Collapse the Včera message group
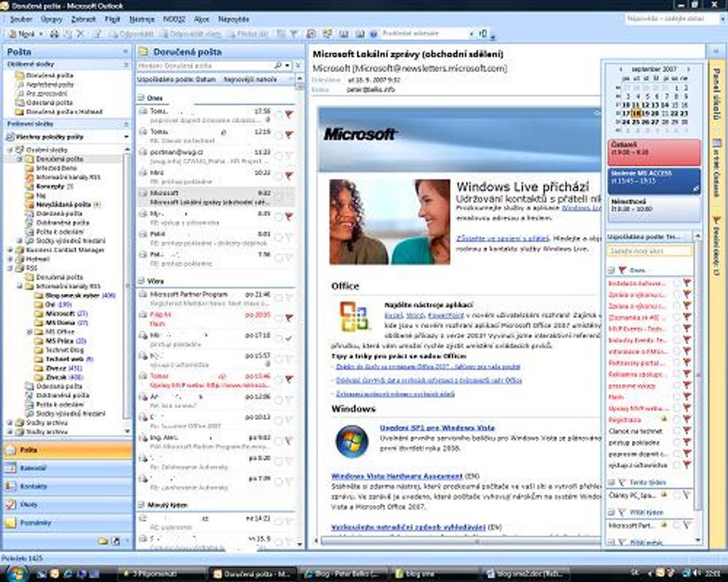This screenshot has width=728, height=582. click(x=140, y=280)
